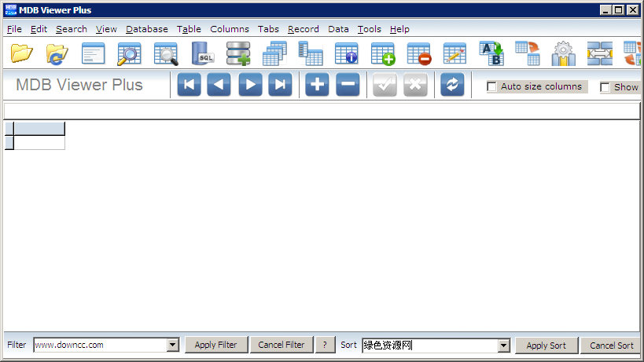The width and height of the screenshot is (644, 362).
Task: Toggle the Show checkbox
Action: [605, 87]
